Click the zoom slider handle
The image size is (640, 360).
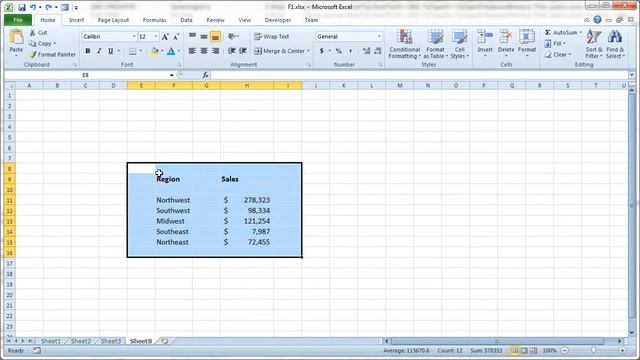click(593, 351)
